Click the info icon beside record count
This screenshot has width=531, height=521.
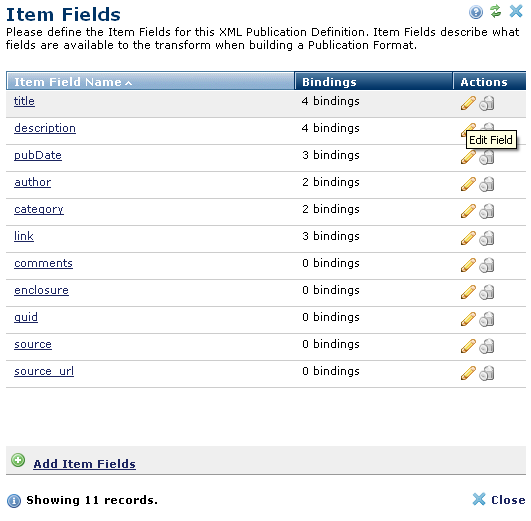[x=14, y=501]
